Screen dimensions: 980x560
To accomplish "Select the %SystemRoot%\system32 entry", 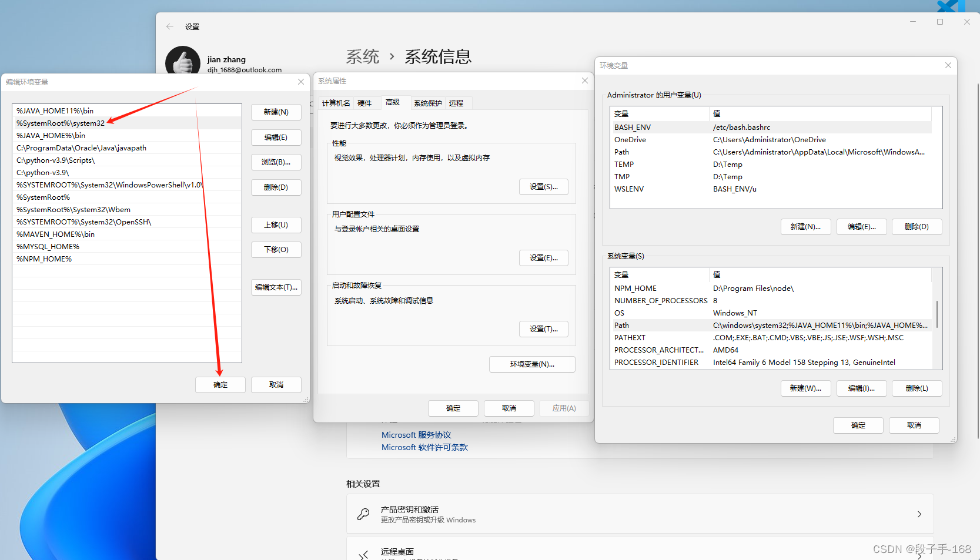I will [x=127, y=123].
